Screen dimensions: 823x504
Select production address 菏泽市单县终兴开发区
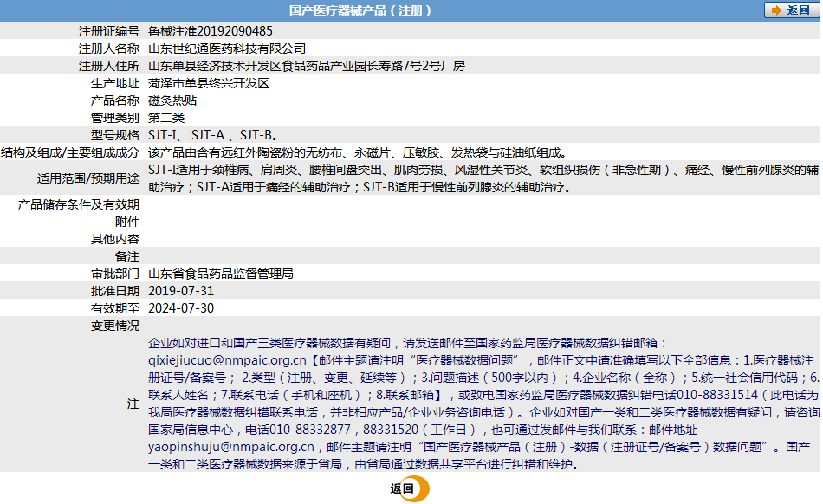209,83
